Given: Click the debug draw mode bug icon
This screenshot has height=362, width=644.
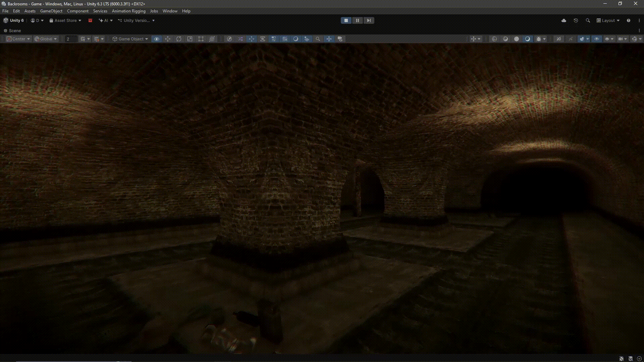Looking at the screenshot, I should coord(539,39).
